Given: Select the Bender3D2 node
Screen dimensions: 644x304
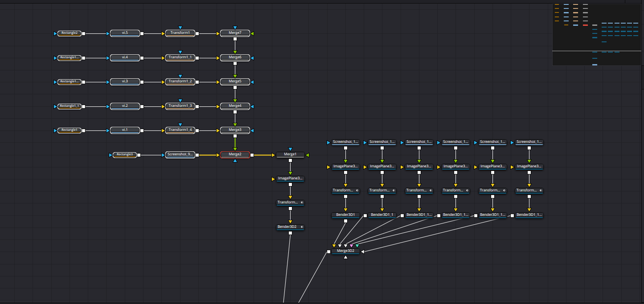Looking at the screenshot, I should click(x=290, y=227).
